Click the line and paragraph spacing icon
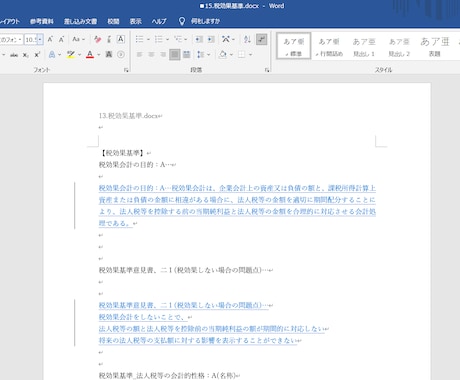This screenshot has height=380, width=460. pyautogui.click(x=201, y=54)
